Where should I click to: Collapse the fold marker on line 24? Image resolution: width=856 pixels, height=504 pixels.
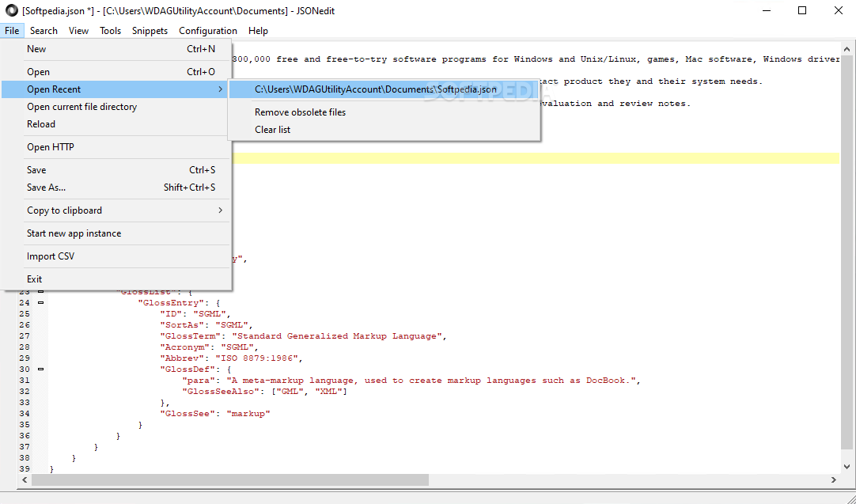(41, 302)
